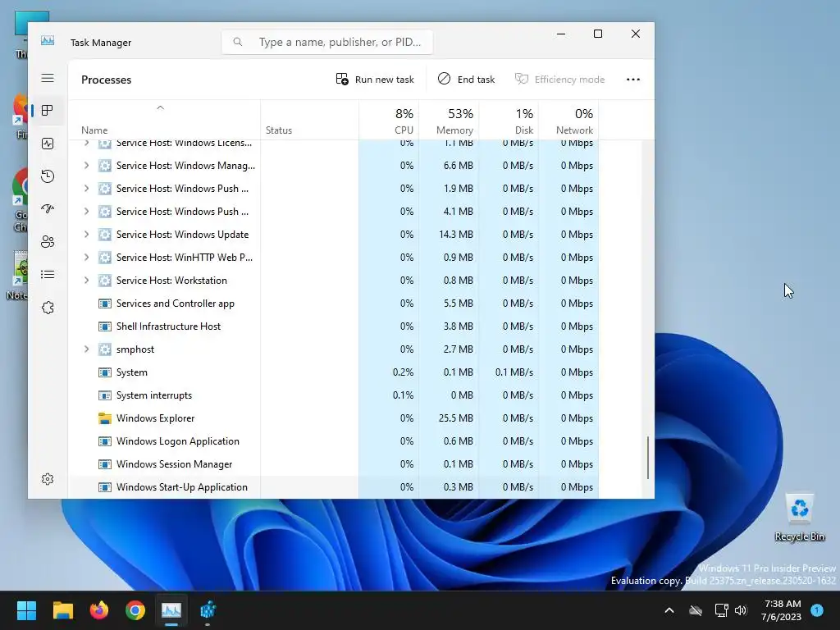Image resolution: width=840 pixels, height=630 pixels.
Task: Sort by Memory column header
Action: point(449,120)
